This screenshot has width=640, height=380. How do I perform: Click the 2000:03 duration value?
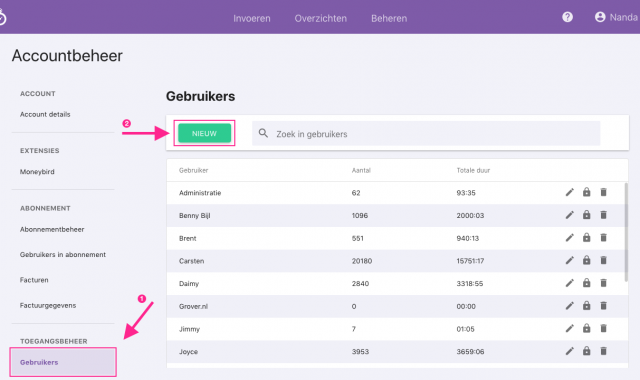(470, 216)
